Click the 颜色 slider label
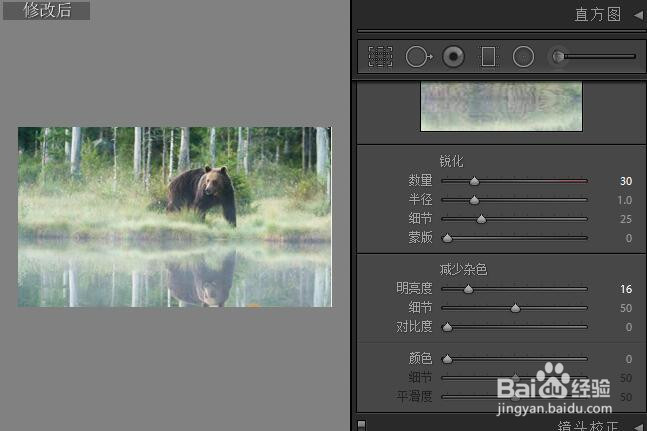Viewport: 647px width, 431px height. point(420,358)
